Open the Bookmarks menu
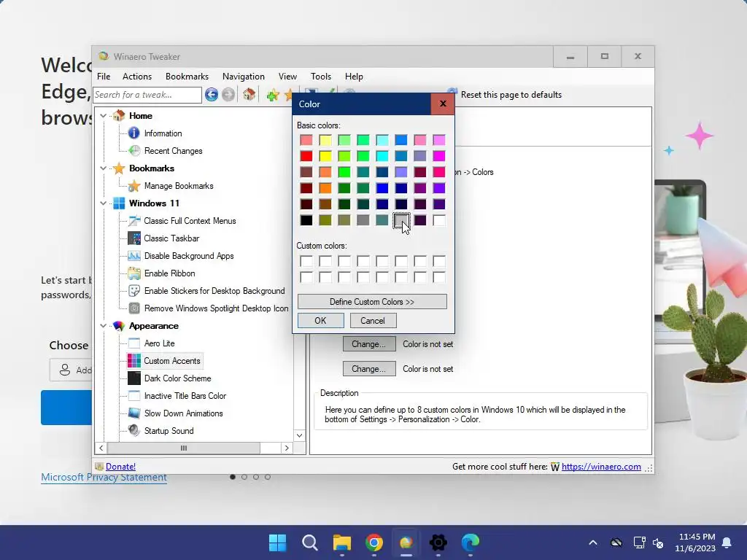 click(x=187, y=76)
